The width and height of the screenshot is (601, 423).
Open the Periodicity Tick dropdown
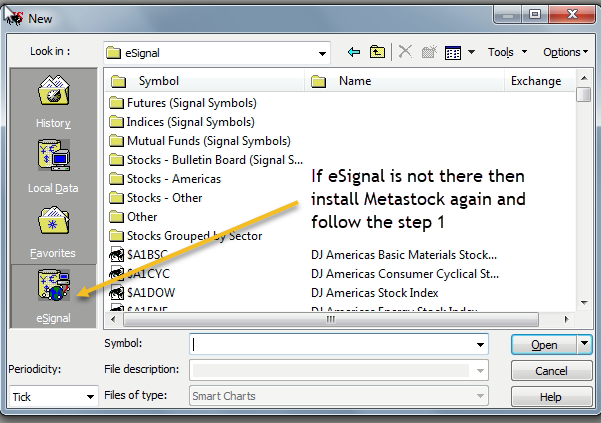click(90, 397)
